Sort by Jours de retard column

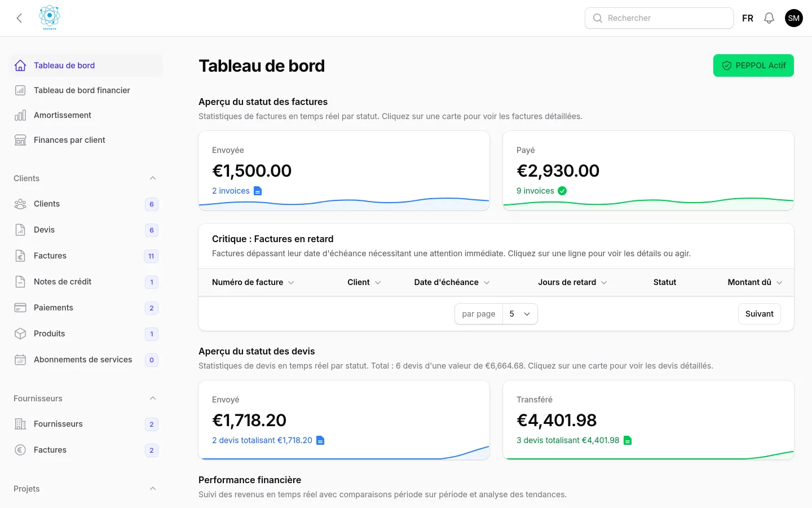(x=572, y=282)
